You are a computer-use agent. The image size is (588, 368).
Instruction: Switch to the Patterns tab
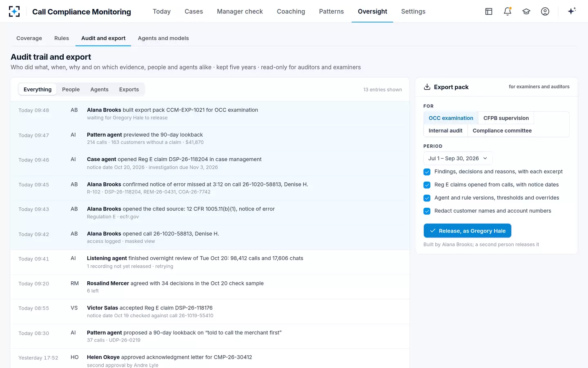point(331,11)
